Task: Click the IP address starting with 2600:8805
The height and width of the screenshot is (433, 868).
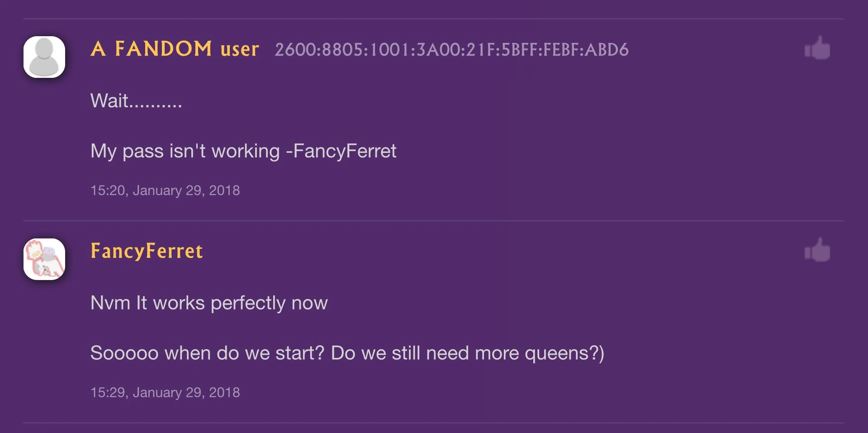Action: coord(451,50)
